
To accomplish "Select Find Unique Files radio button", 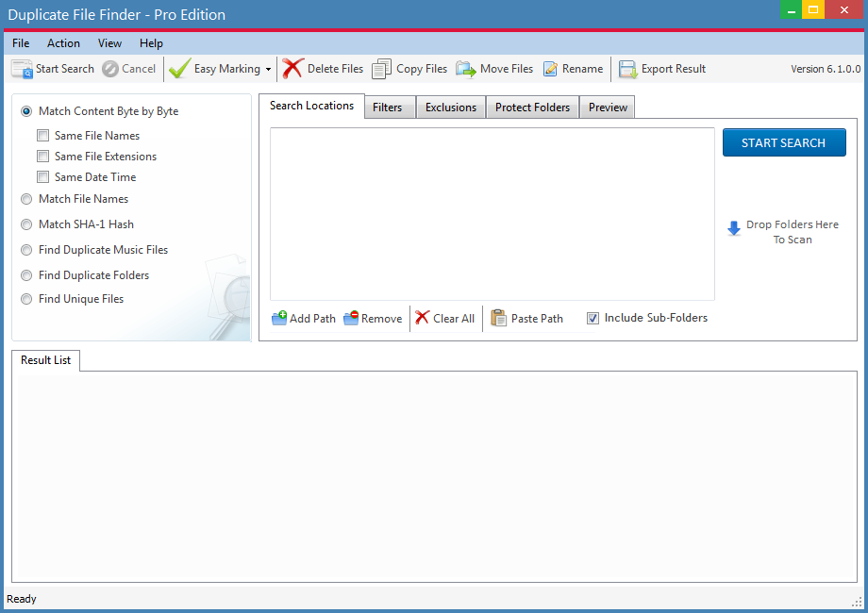I will [x=26, y=299].
